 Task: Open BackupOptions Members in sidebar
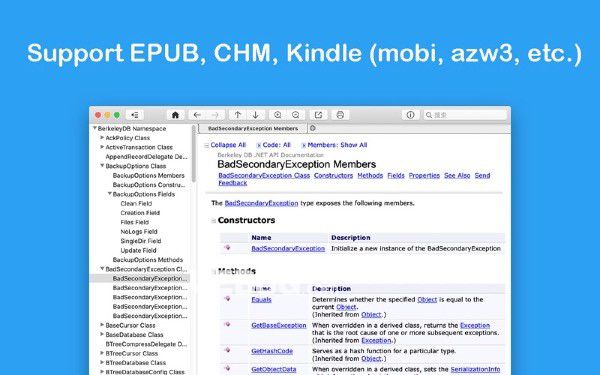[x=148, y=175]
